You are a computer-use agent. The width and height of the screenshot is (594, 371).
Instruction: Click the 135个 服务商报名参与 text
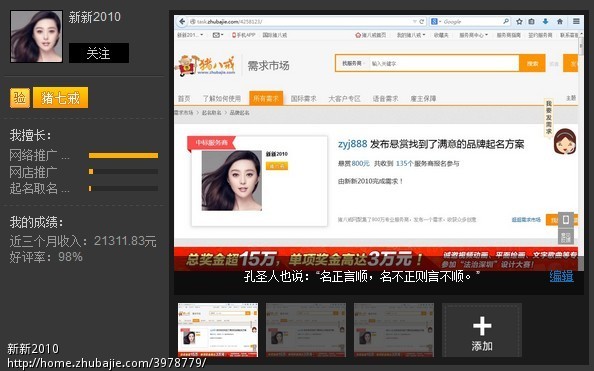click(427, 163)
